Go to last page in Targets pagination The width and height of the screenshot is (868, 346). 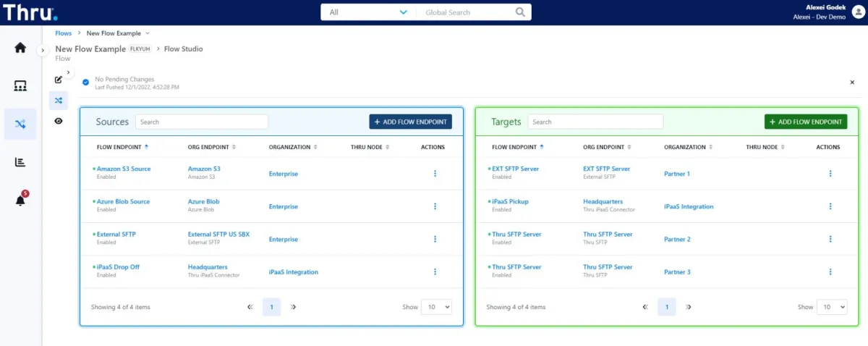688,307
